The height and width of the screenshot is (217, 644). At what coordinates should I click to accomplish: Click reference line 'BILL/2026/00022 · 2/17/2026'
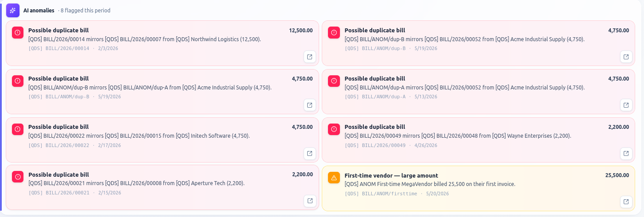[x=75, y=145]
